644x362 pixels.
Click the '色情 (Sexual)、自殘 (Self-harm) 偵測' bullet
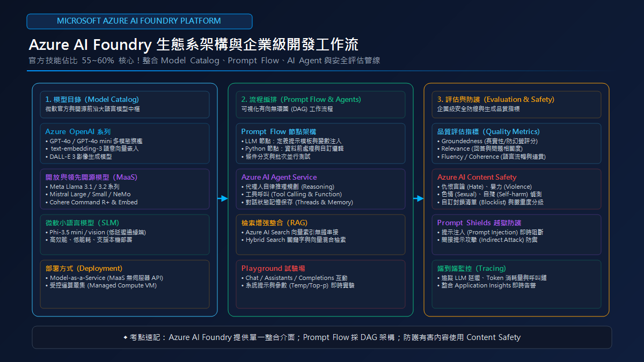[489, 194]
